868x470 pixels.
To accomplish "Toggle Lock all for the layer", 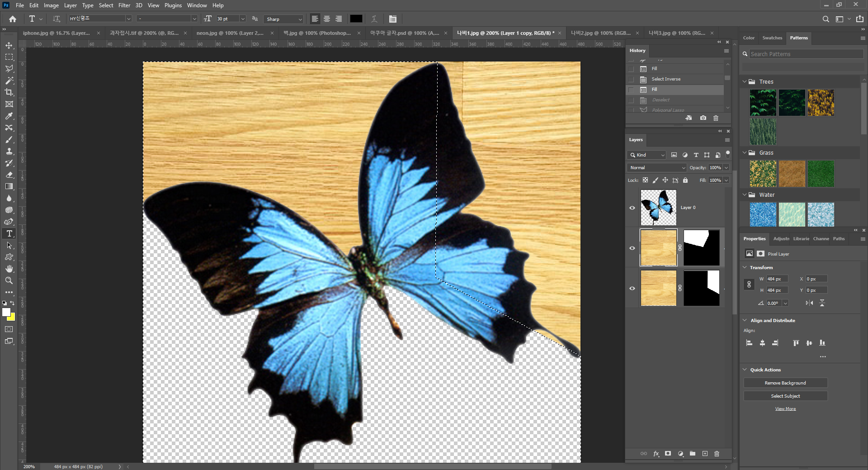I will (685, 180).
